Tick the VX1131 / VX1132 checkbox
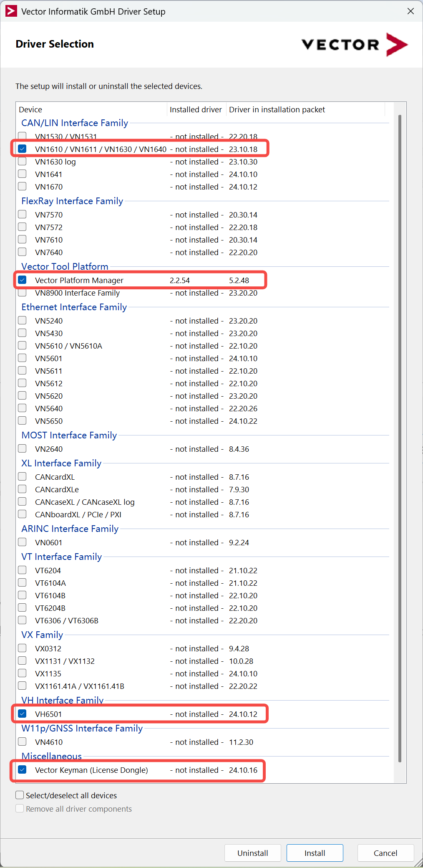The width and height of the screenshot is (423, 868). (23, 660)
